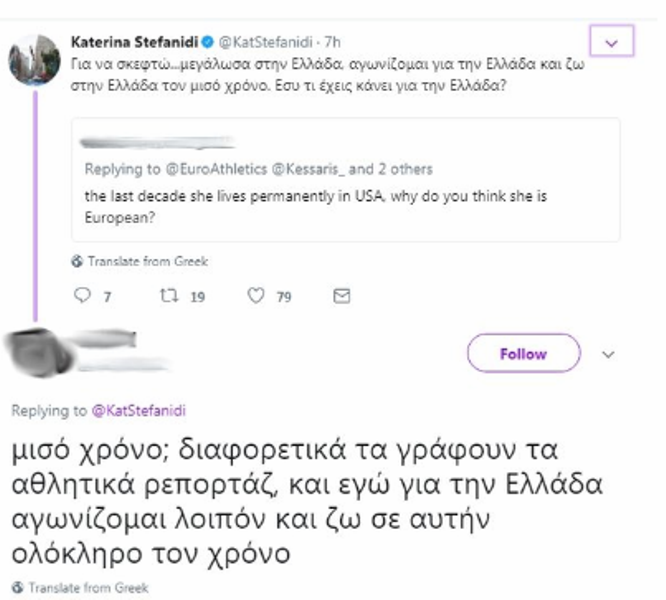Image resolution: width=666 pixels, height=600 pixels.
Task: Expand the chevron beside the Follow button
Action: pos(608,354)
